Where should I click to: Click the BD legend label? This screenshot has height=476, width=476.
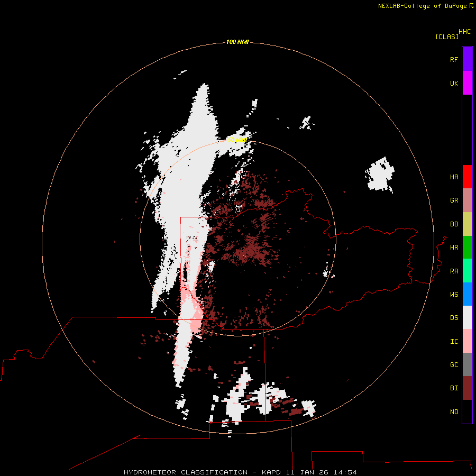[454, 224]
